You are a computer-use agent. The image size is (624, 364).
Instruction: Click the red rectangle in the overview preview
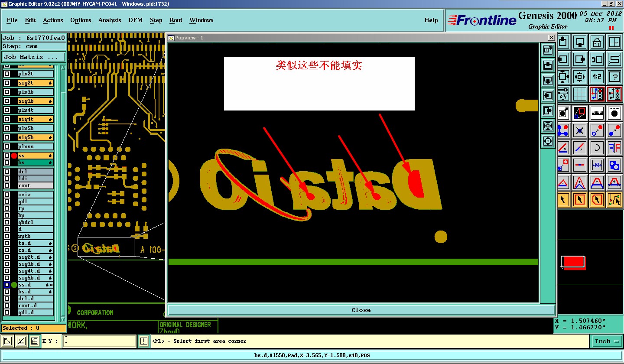point(573,262)
